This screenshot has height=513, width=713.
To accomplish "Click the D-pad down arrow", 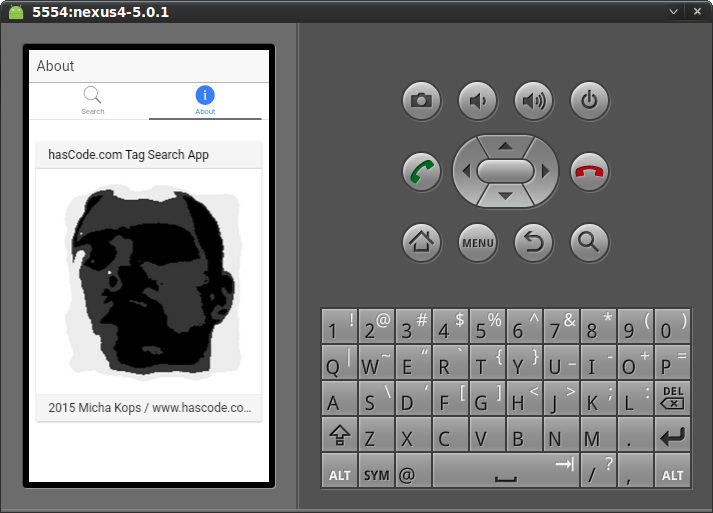I will (505, 196).
